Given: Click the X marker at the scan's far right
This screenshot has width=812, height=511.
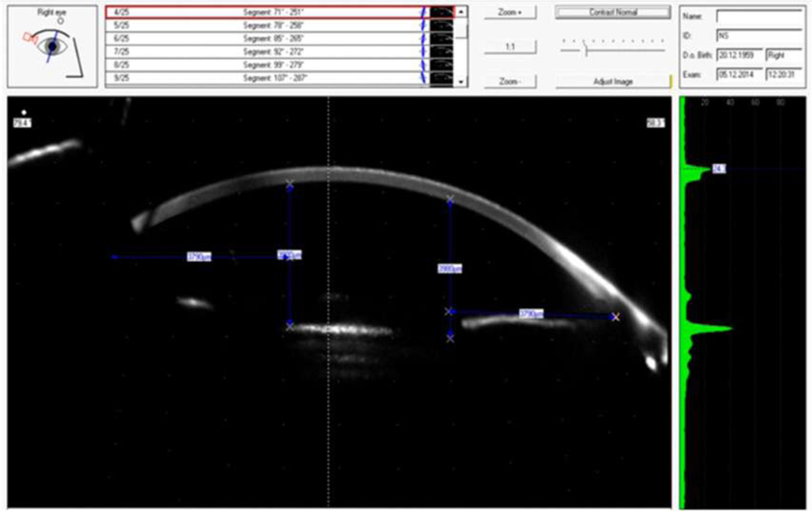Looking at the screenshot, I should (615, 317).
